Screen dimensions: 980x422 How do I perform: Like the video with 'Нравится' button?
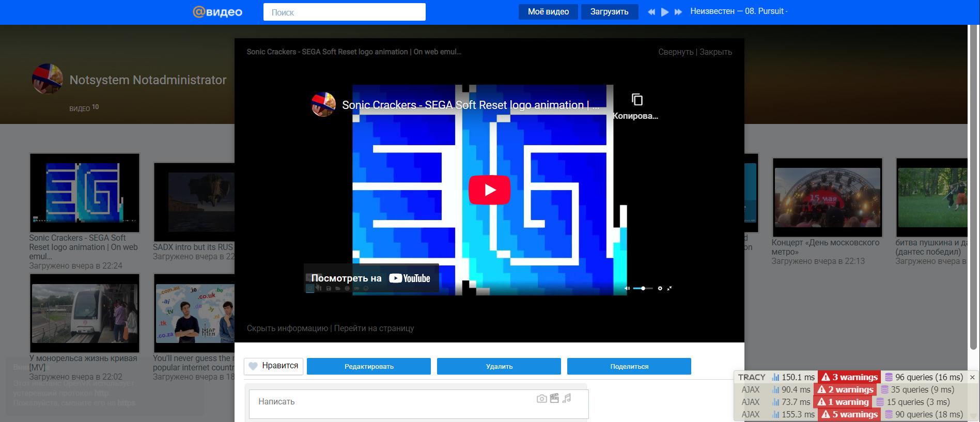pyautogui.click(x=273, y=366)
